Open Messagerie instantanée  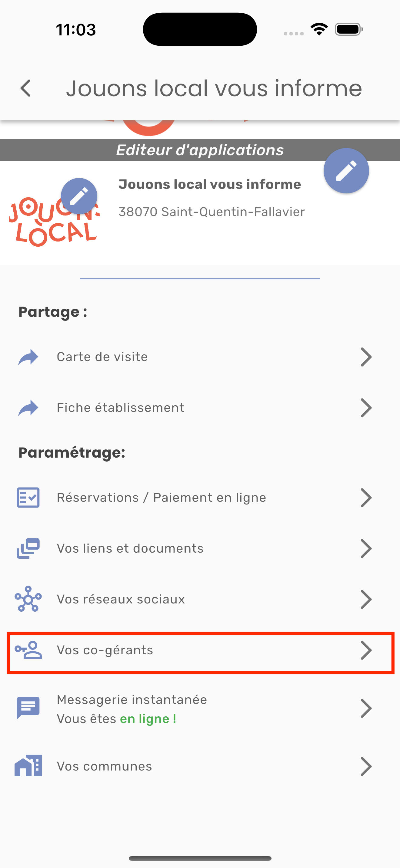click(200, 708)
